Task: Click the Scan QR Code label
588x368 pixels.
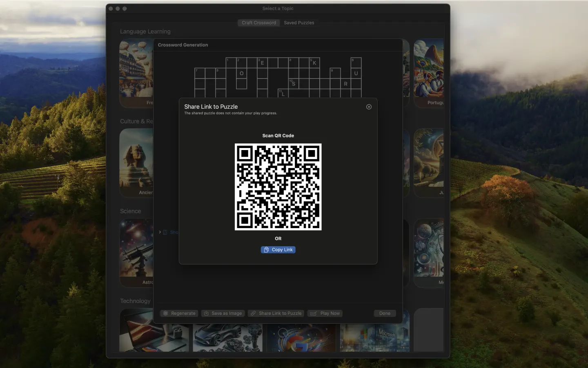Action: (278, 136)
